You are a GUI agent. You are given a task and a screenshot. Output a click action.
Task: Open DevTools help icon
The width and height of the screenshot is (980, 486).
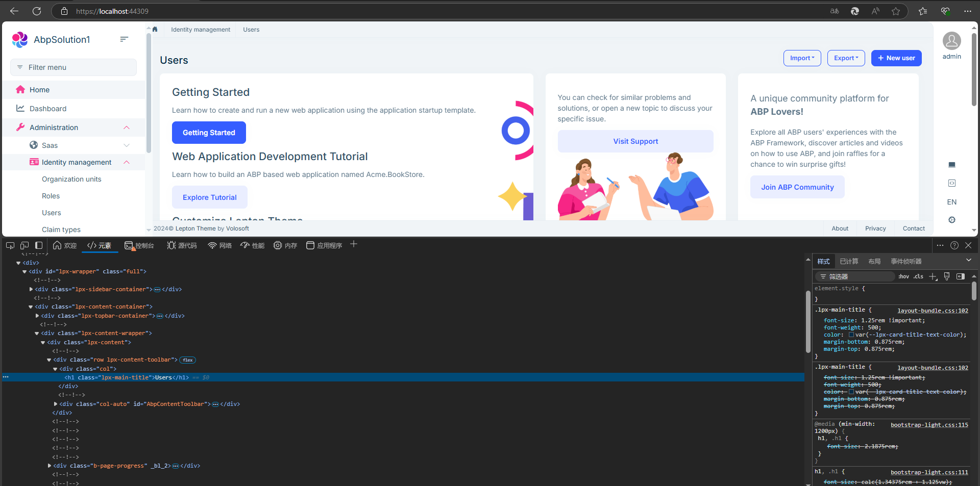coord(954,245)
